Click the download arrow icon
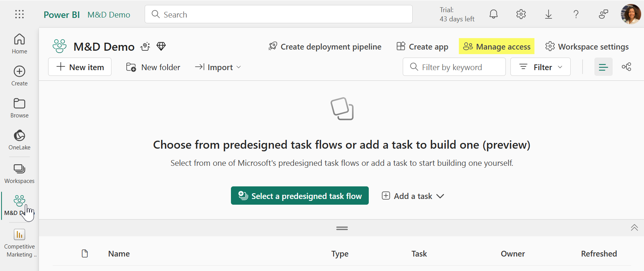The width and height of the screenshot is (644, 271). 549,14
